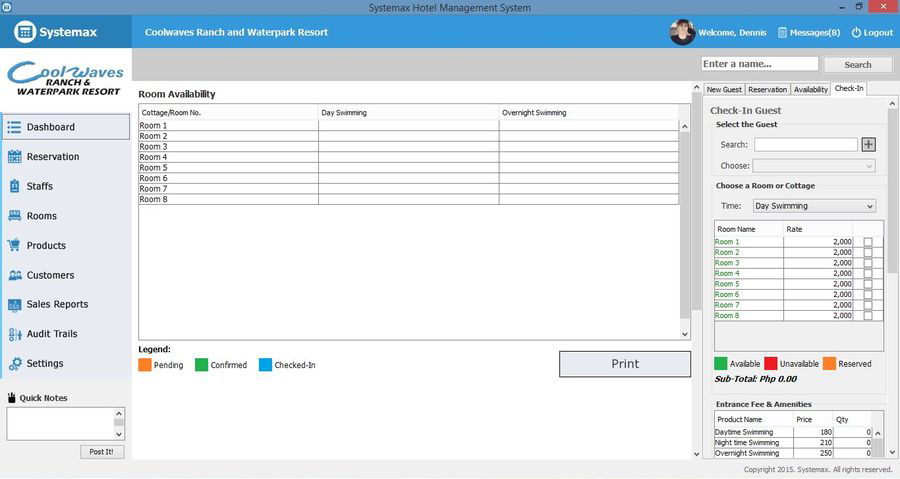
Task: Click the Post It! button
Action: coord(101,452)
